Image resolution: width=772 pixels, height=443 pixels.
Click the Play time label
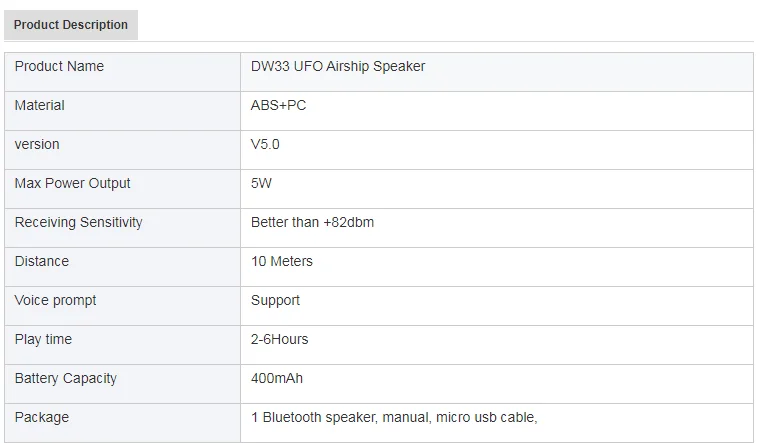pos(43,340)
